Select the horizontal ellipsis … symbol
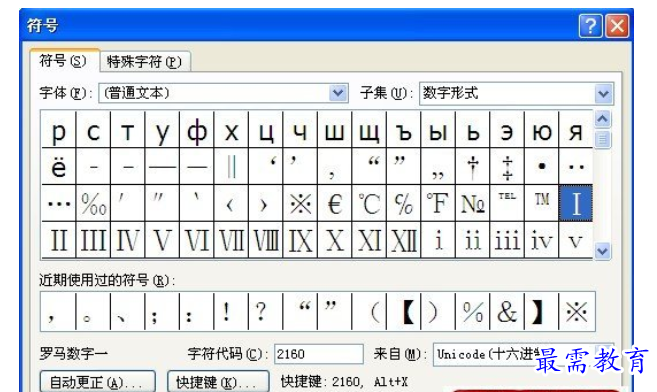 click(x=59, y=204)
